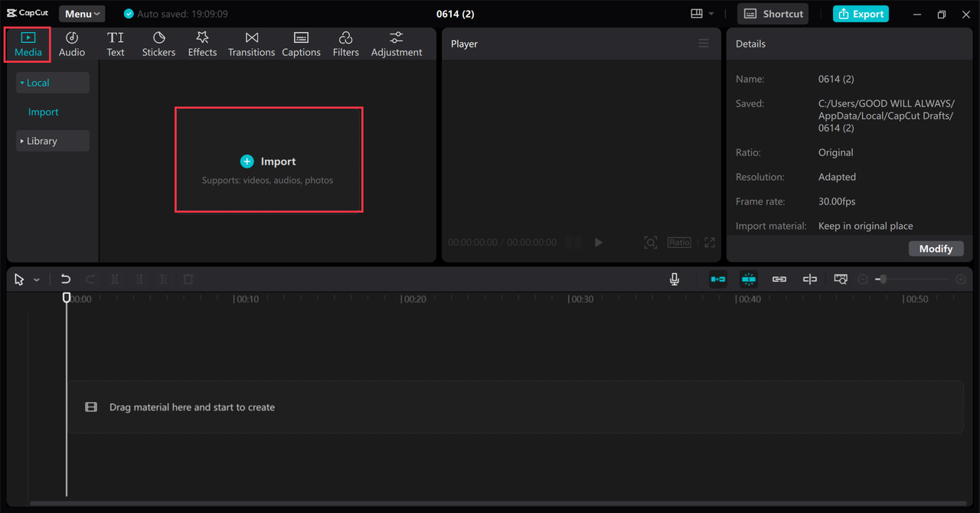Toggle auto snapping
Viewport: 980px width, 513px height.
click(749, 279)
